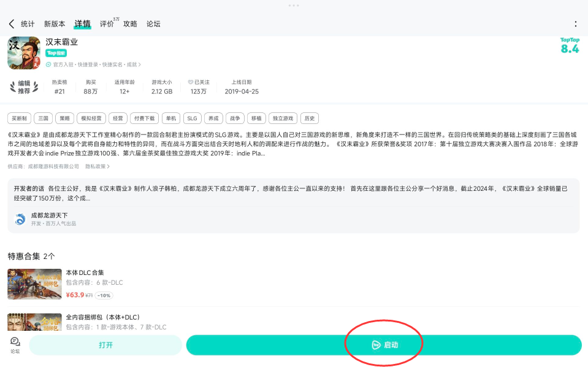Tap the Top独家 badge
Image resolution: width=588 pixels, height=367 pixels.
click(56, 53)
